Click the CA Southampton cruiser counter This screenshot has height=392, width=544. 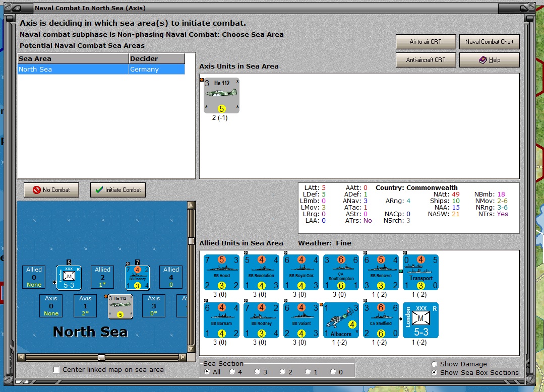point(341,273)
